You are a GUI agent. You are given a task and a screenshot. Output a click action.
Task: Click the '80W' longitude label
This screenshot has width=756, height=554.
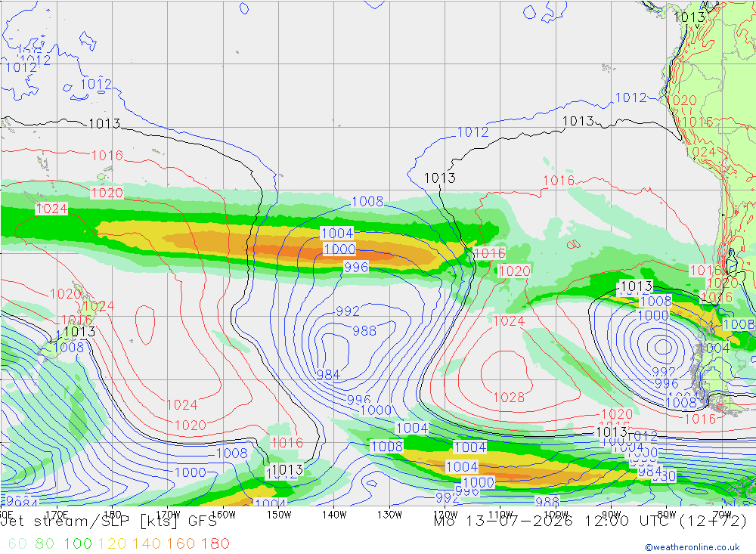coord(667,515)
